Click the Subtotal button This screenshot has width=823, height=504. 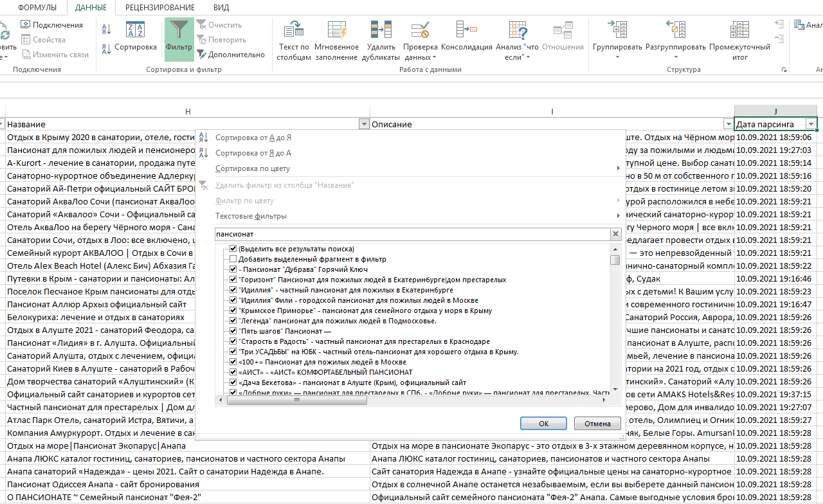(x=740, y=40)
